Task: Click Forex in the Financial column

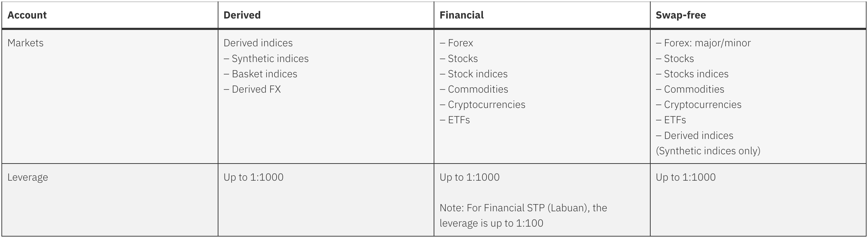Action: click(460, 43)
